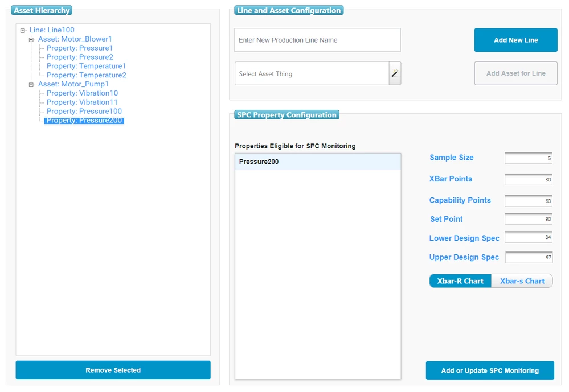
Task: Select Property: Temperature1 tree row
Action: (87, 66)
